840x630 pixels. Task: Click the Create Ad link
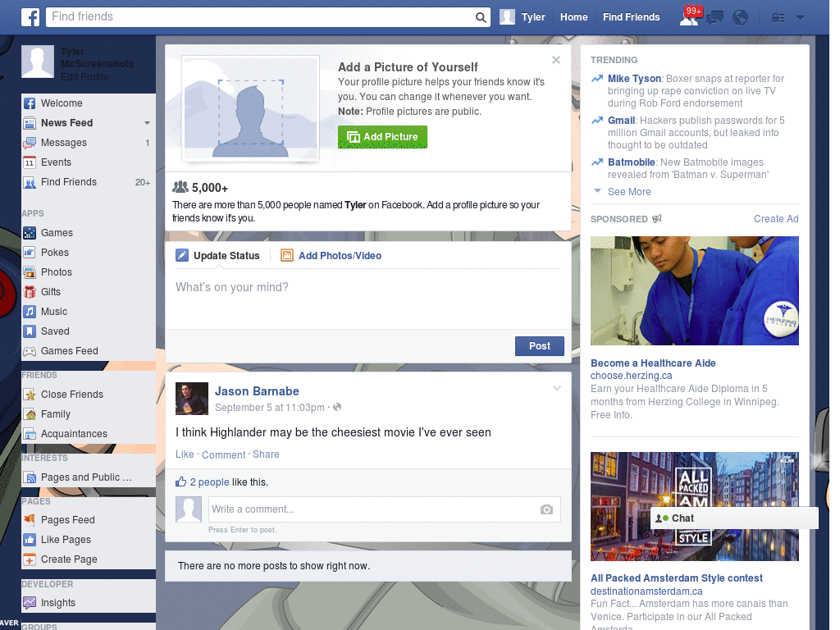[776, 218]
